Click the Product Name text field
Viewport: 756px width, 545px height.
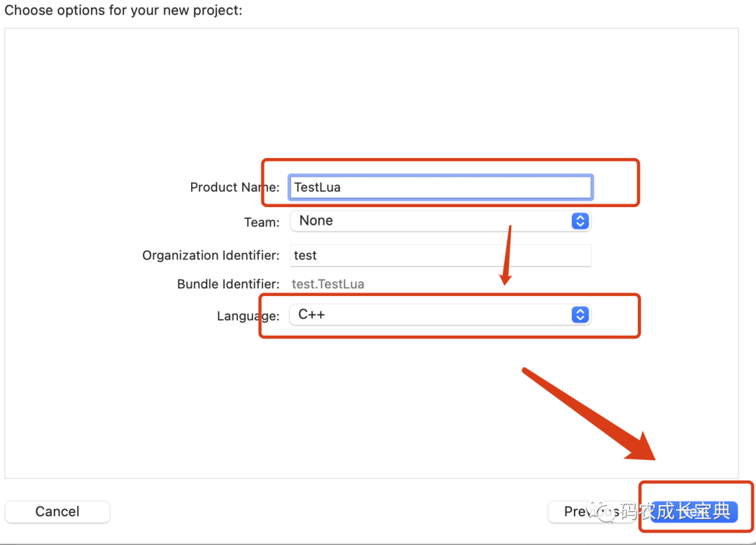click(x=441, y=187)
